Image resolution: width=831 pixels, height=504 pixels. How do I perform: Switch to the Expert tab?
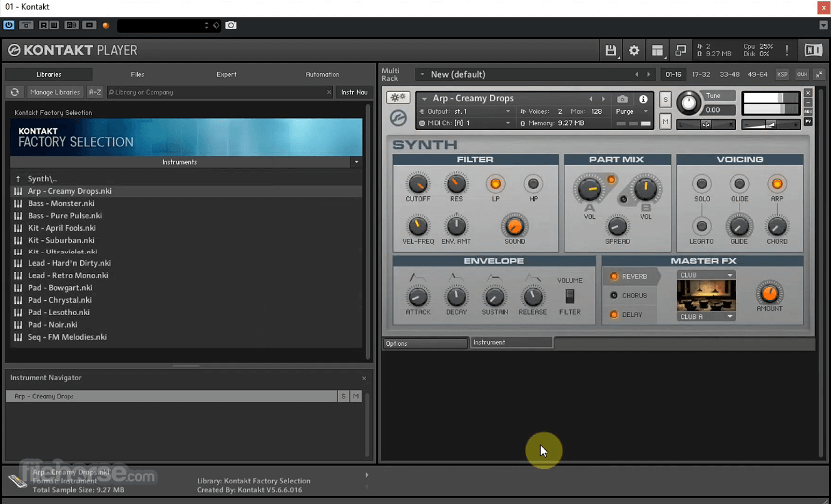pos(227,74)
